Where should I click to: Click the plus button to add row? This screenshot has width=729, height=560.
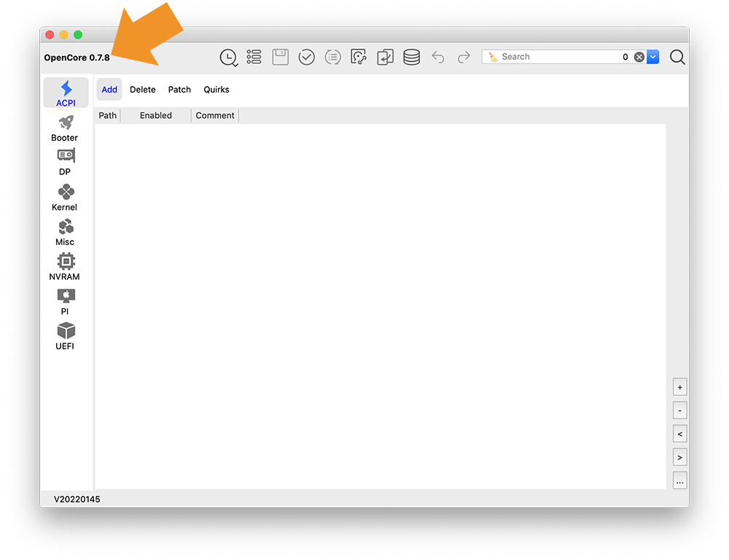pyautogui.click(x=680, y=387)
